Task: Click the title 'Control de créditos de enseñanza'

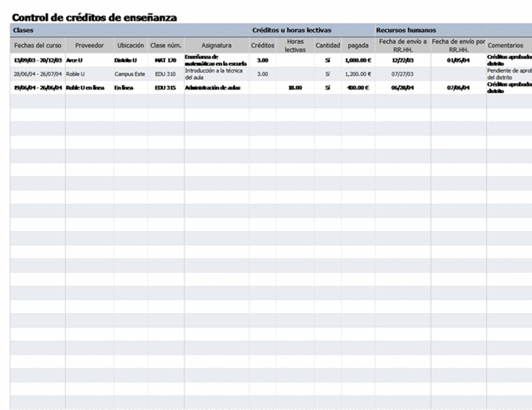Action: pos(94,17)
